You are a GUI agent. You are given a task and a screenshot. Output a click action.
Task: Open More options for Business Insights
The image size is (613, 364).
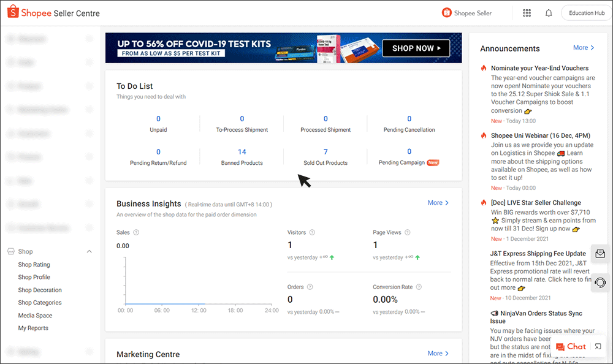pyautogui.click(x=437, y=202)
